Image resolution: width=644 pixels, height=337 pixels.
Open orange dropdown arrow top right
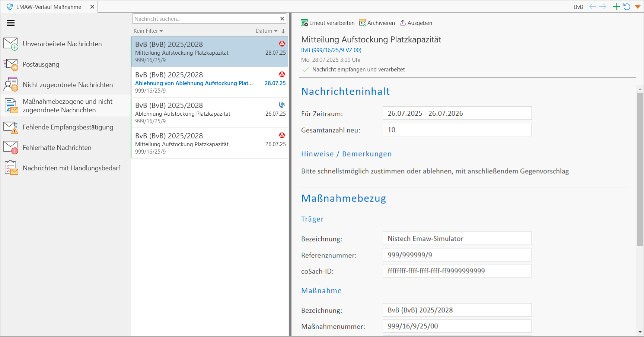[638, 7]
